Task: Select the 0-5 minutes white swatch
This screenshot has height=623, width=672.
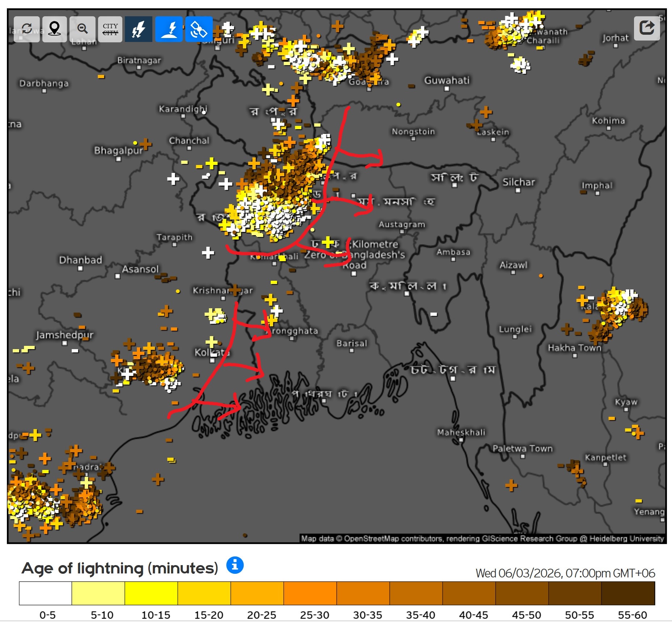Action: click(x=46, y=593)
